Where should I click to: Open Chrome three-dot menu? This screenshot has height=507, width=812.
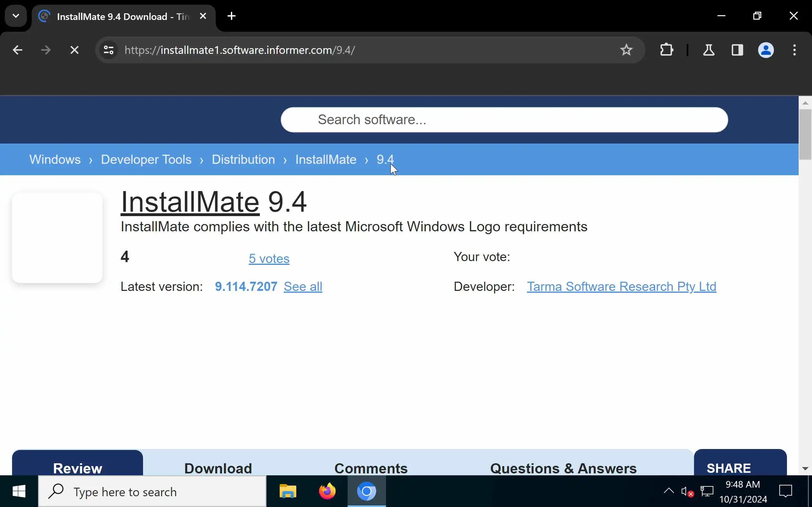click(x=794, y=50)
